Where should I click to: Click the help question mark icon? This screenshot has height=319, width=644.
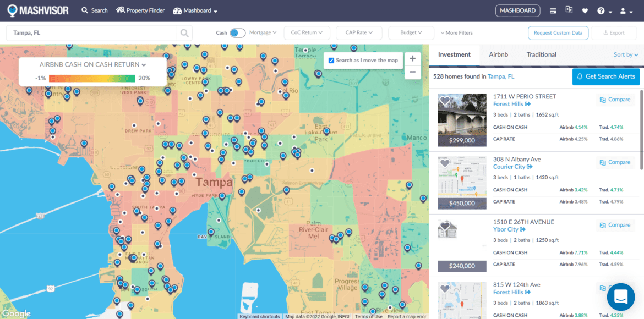pyautogui.click(x=601, y=10)
